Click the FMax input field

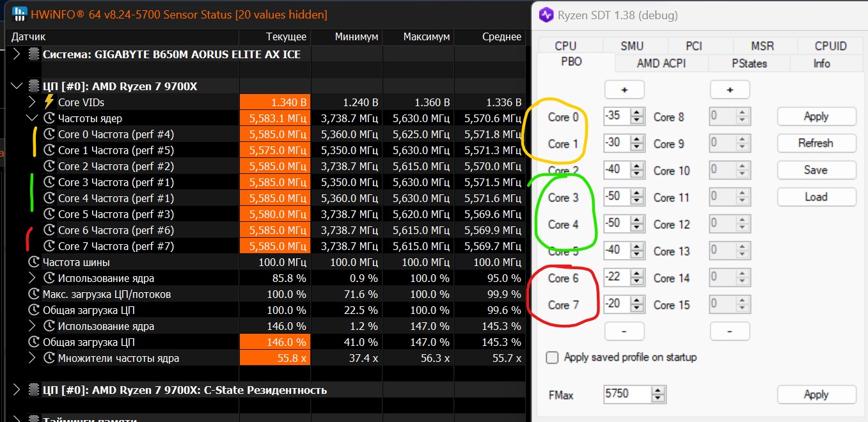[626, 395]
